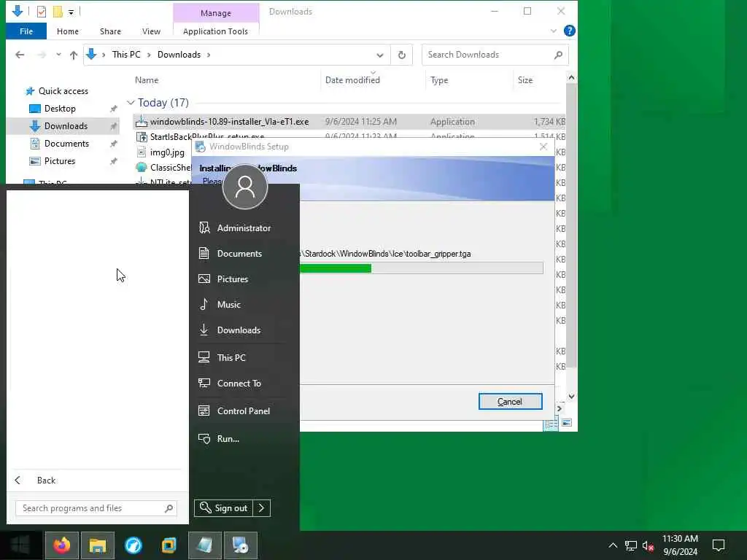Open Application Tools ribbon tab
Viewport: 747px width, 560px height.
click(215, 31)
